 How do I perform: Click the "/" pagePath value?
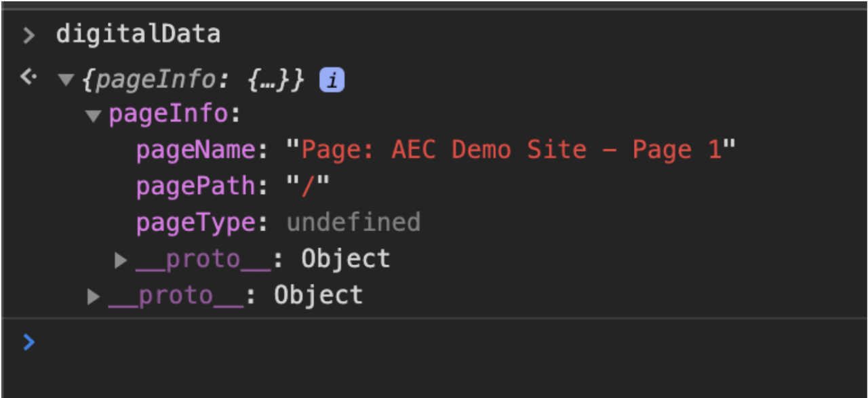pyautogui.click(x=308, y=185)
